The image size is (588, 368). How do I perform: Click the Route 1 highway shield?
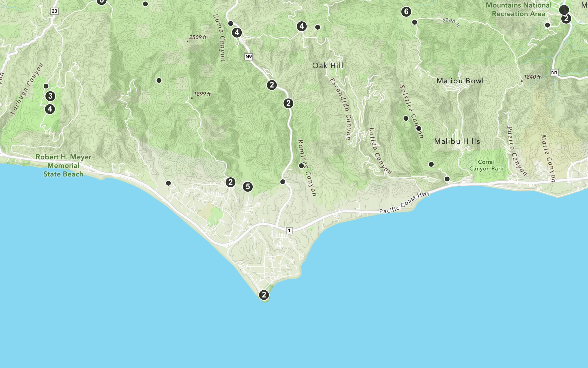click(289, 230)
